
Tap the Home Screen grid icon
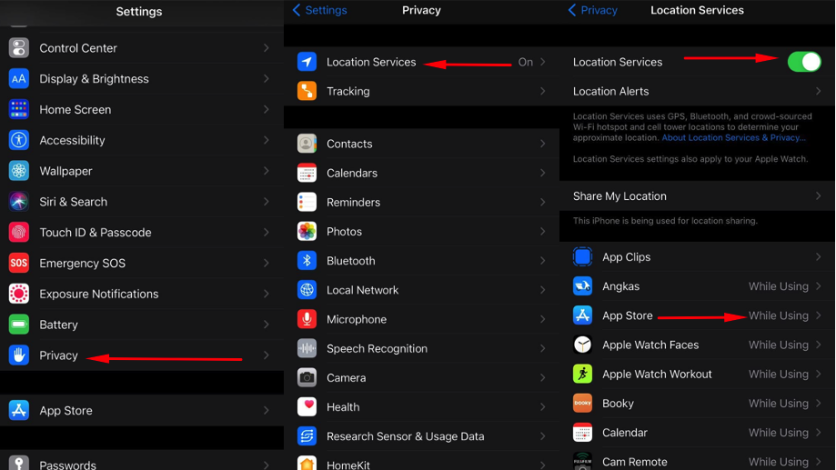tap(19, 109)
